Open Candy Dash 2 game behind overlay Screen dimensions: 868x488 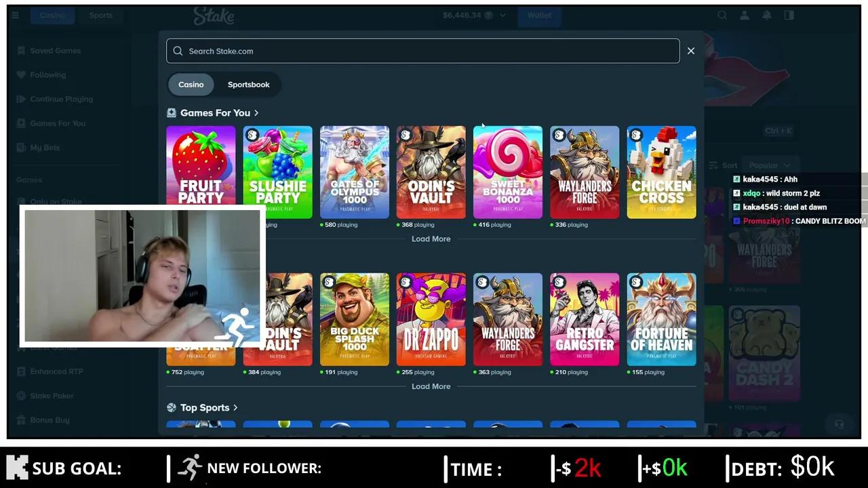[x=764, y=353]
